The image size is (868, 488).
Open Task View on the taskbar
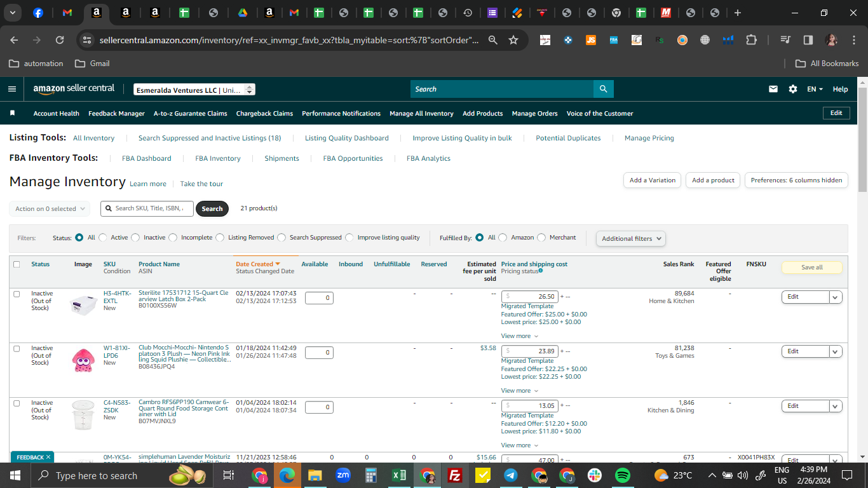pos(229,475)
